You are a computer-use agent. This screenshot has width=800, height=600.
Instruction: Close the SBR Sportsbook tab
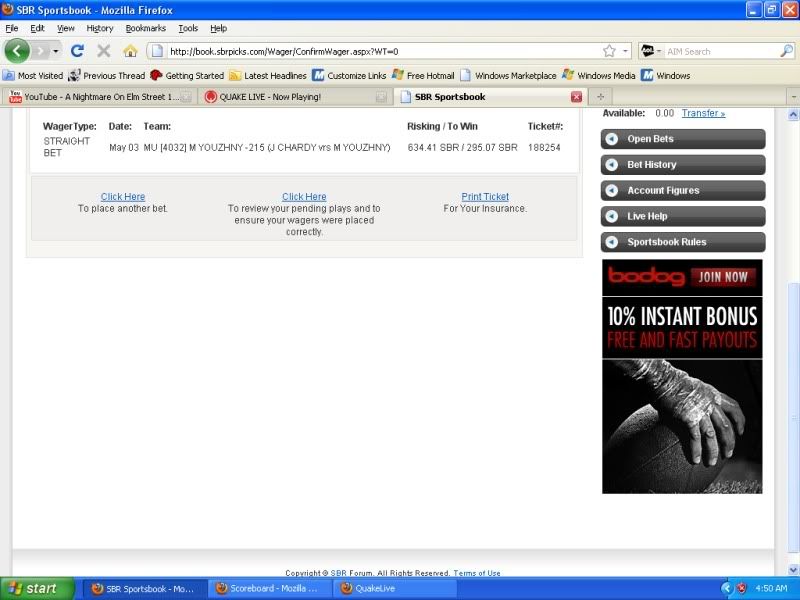tap(577, 96)
